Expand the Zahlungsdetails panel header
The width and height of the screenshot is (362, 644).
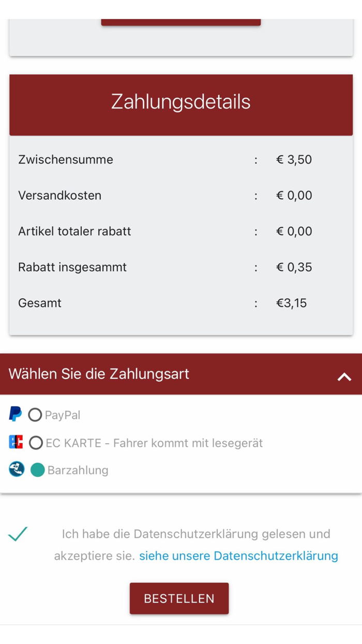(181, 103)
